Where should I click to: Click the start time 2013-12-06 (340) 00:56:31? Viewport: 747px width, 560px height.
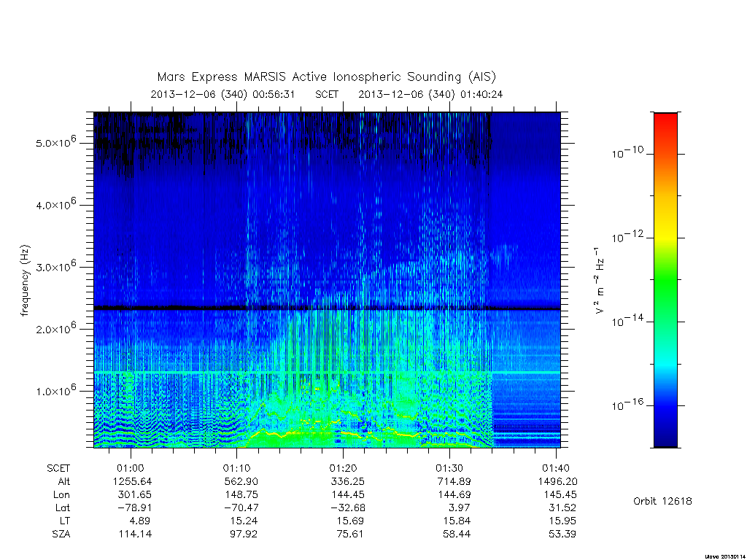coord(222,94)
